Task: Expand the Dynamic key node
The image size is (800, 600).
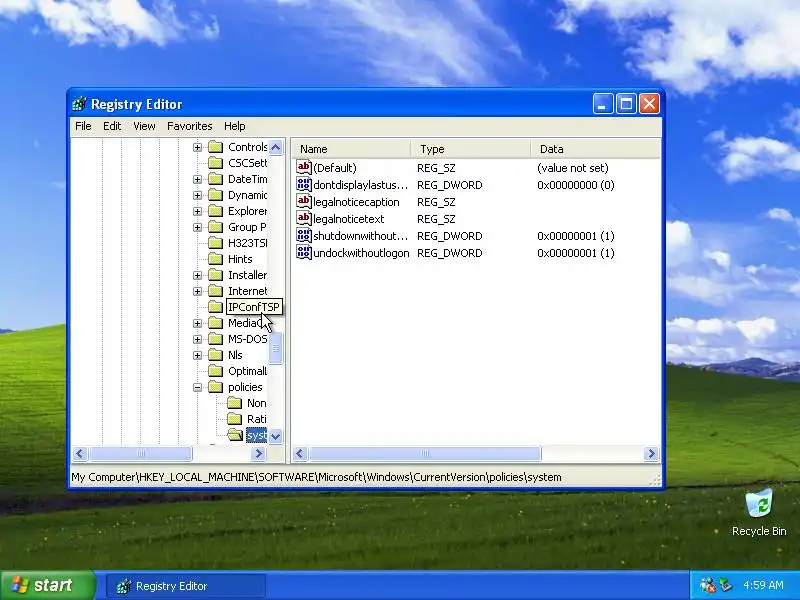Action: click(x=197, y=195)
